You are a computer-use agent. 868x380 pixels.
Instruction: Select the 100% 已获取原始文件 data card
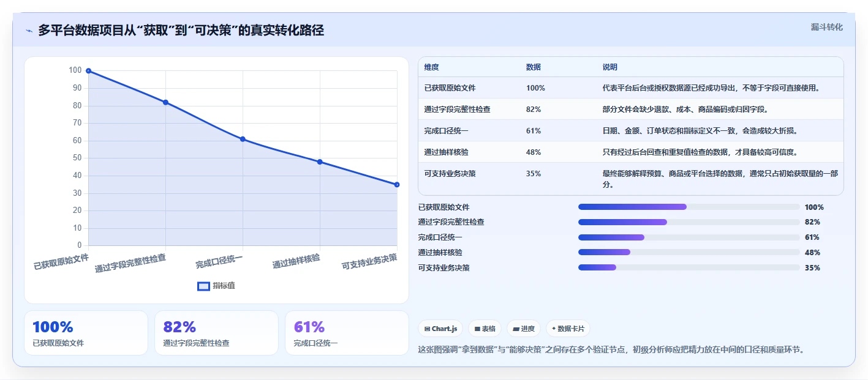click(86, 333)
